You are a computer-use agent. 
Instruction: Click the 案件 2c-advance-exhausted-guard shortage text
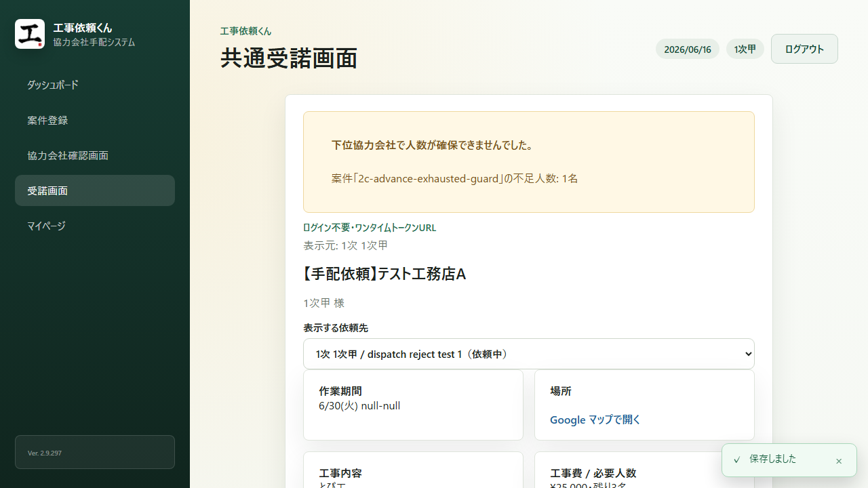(x=454, y=178)
